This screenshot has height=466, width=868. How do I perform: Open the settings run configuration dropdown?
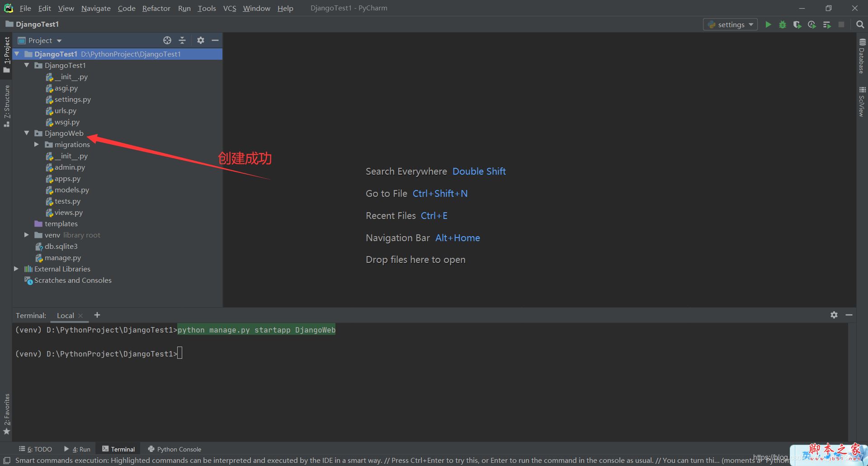730,24
